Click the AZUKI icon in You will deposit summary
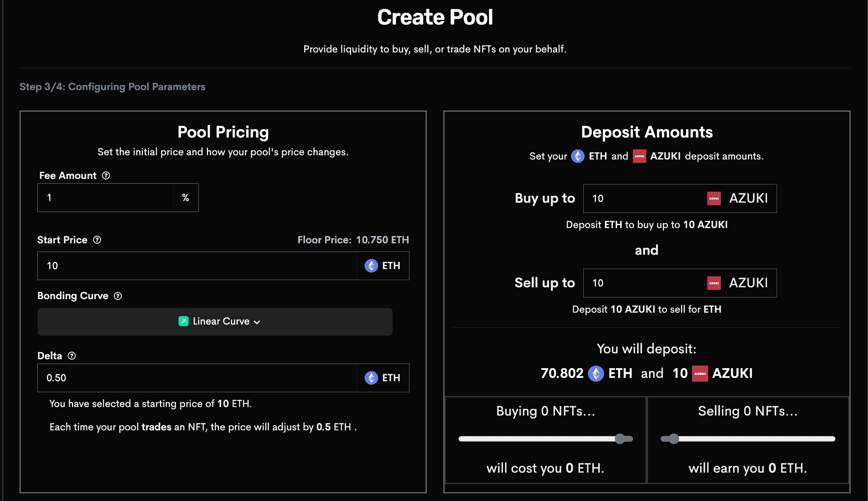The width and height of the screenshot is (868, 501). pyautogui.click(x=700, y=374)
